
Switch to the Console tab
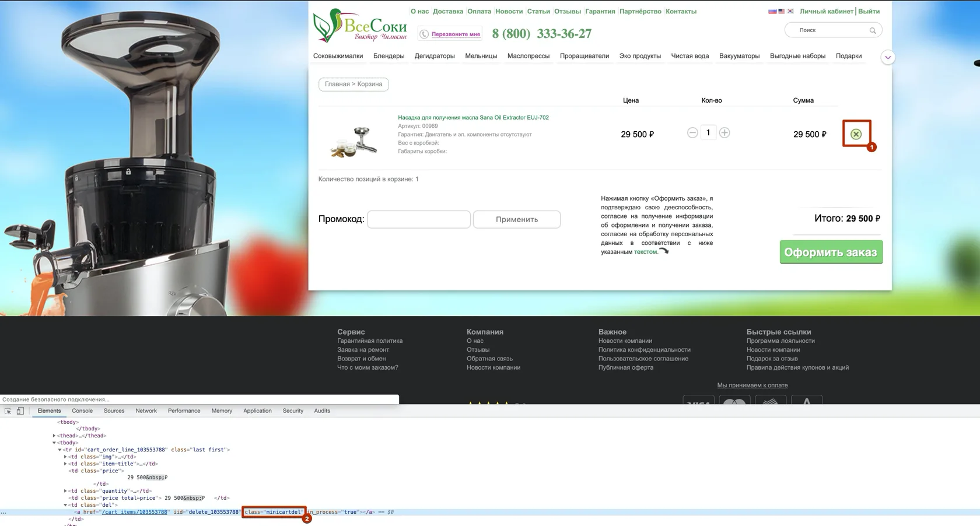[x=82, y=411]
